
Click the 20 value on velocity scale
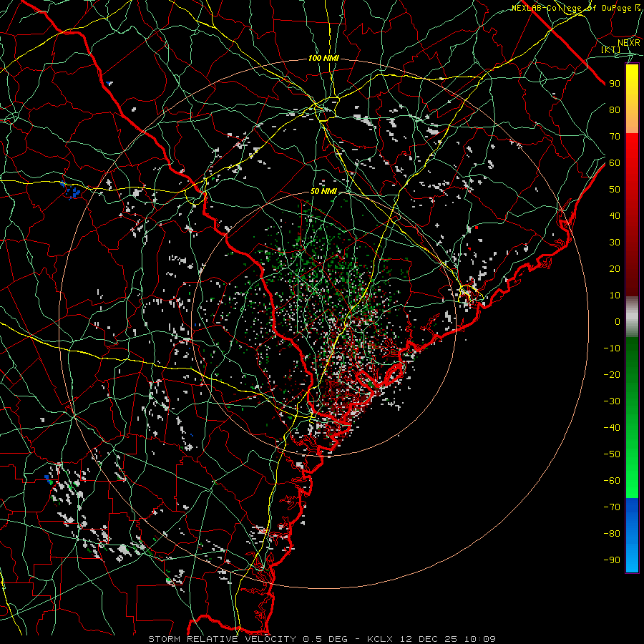(615, 268)
